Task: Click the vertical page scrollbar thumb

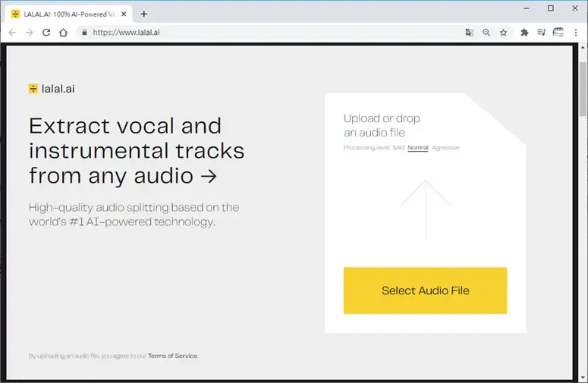Action: [583, 89]
